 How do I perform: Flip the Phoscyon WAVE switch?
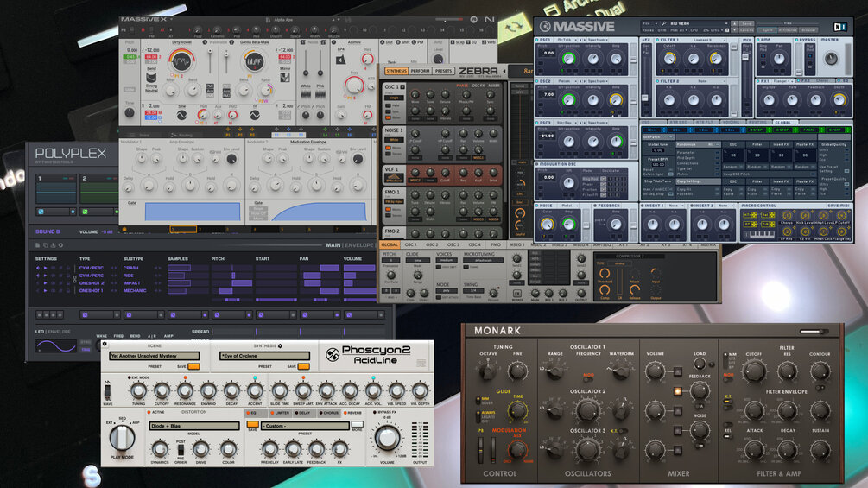(107, 392)
